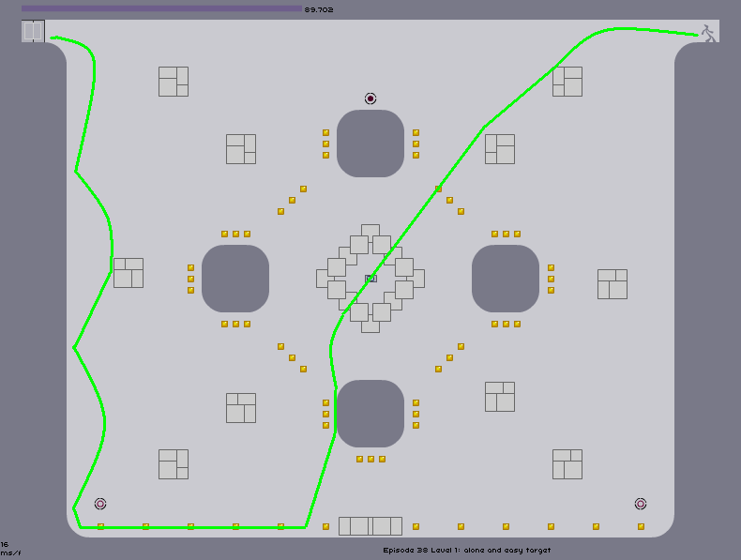The image size is (741, 560).
Task: Click the middle gold of the upper-left diagonal trio
Action: click(x=292, y=200)
